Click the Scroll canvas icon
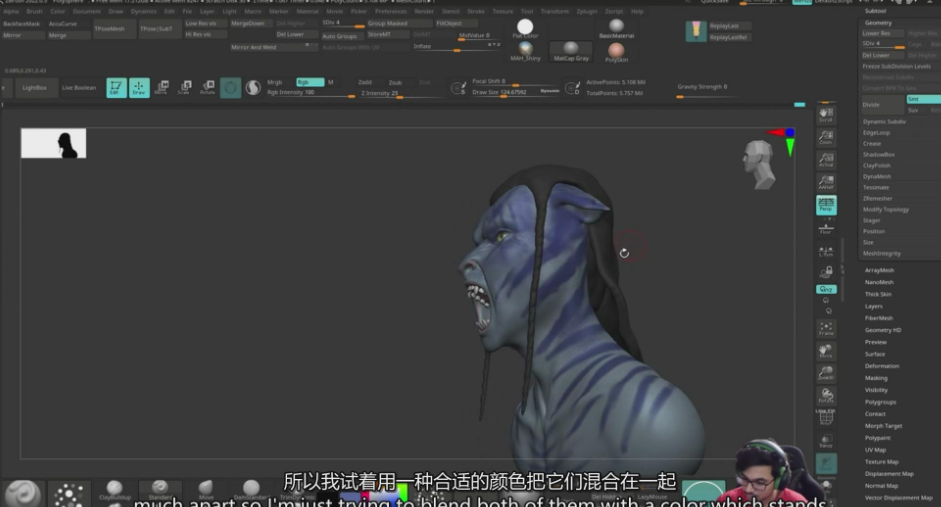The height and width of the screenshot is (507, 941). click(x=826, y=114)
